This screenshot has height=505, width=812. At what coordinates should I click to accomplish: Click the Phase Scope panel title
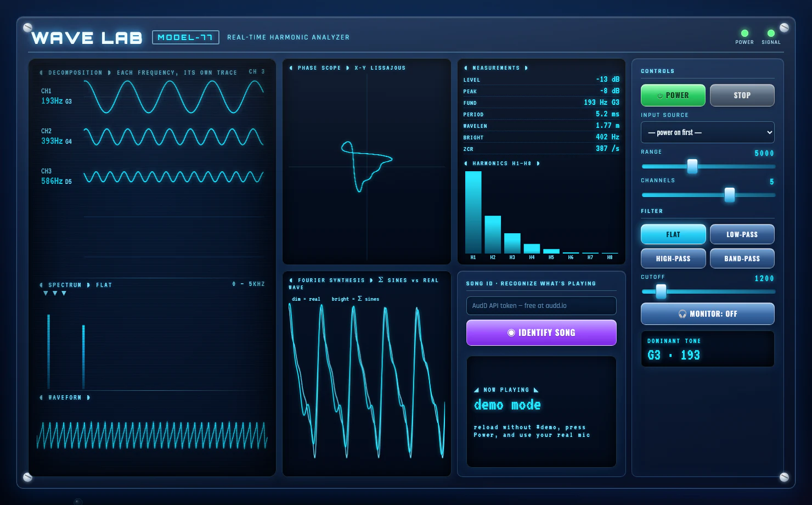[347, 68]
